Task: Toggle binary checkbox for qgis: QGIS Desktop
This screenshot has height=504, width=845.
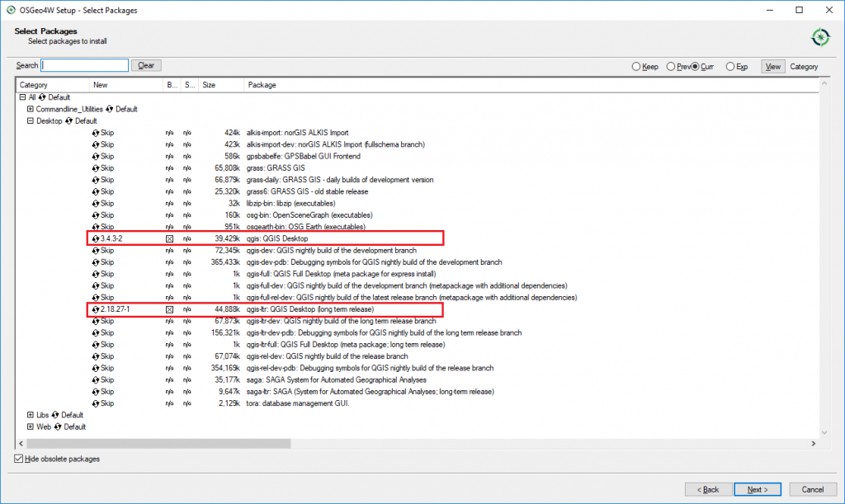Action: tap(169, 239)
